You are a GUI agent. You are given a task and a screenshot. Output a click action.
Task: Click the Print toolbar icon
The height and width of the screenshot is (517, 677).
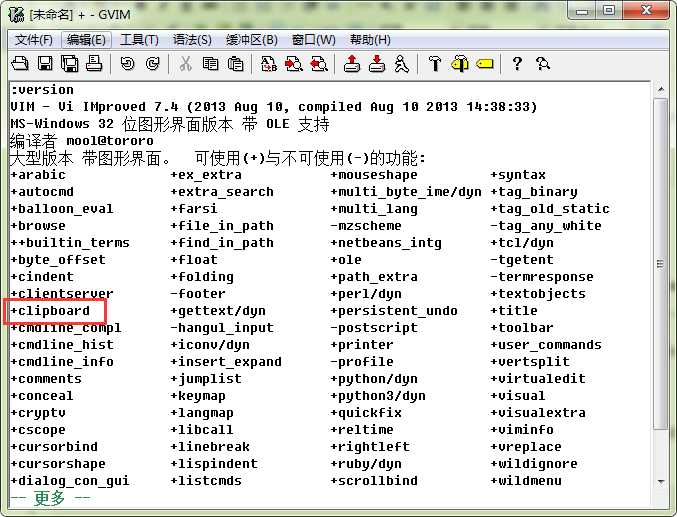click(x=94, y=64)
